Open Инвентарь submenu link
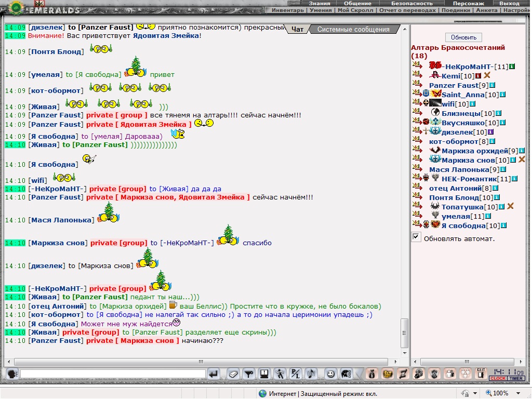Image resolution: width=532 pixels, height=399 pixels. coord(288,10)
